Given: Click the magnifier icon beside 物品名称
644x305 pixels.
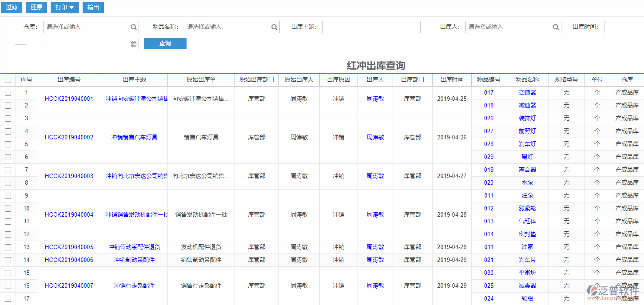Looking at the screenshot, I should pyautogui.click(x=274, y=27).
